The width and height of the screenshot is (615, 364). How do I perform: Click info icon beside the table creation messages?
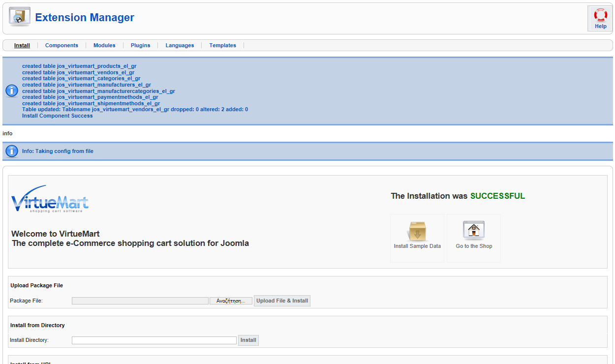pyautogui.click(x=12, y=91)
